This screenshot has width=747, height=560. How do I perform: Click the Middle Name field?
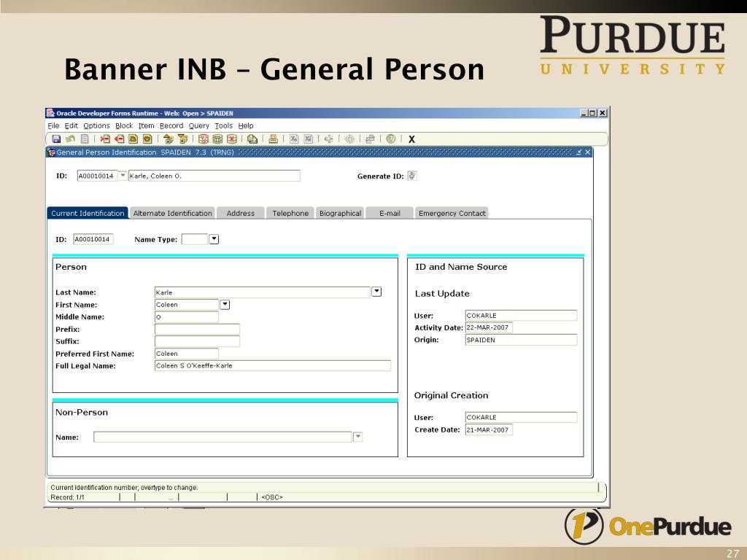187,316
